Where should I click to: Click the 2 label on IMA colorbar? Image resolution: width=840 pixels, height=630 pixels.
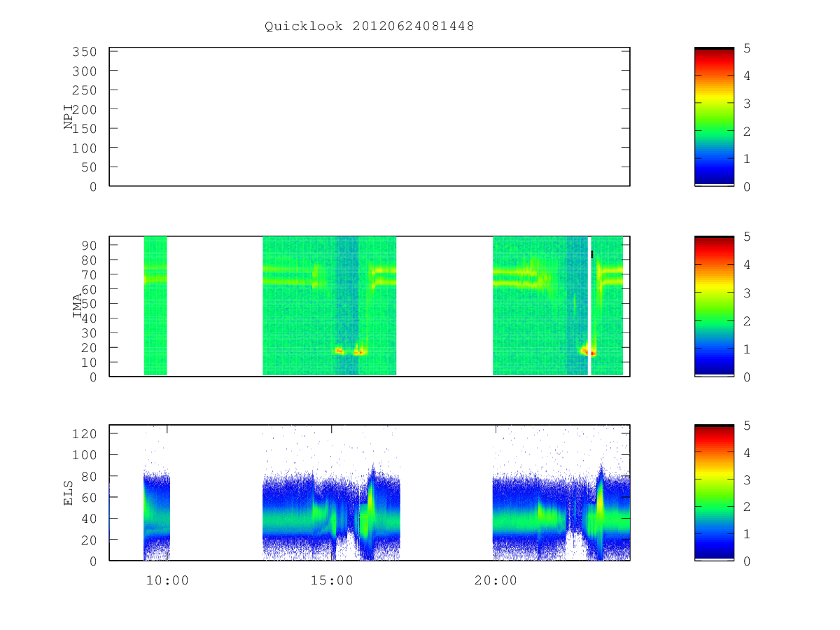747,321
